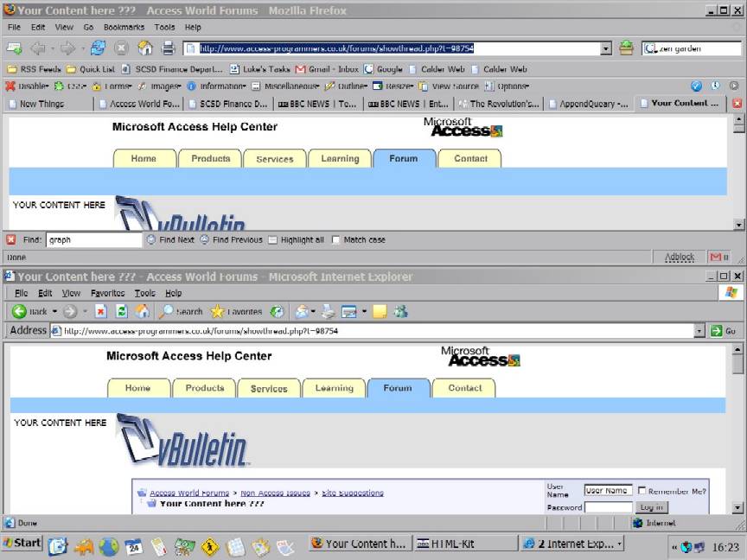This screenshot has width=747, height=560.
Task: Click Firefox reload page icon
Action: tap(99, 48)
